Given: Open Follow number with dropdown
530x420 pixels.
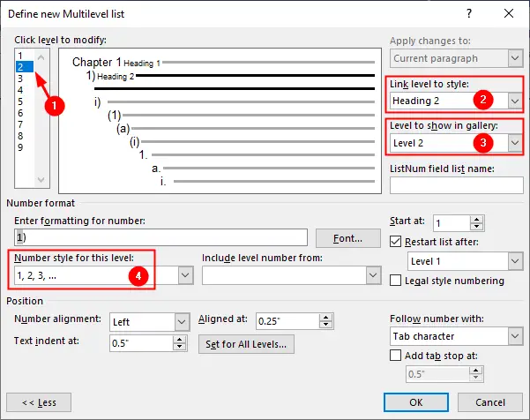Looking at the screenshot, I should [515, 336].
